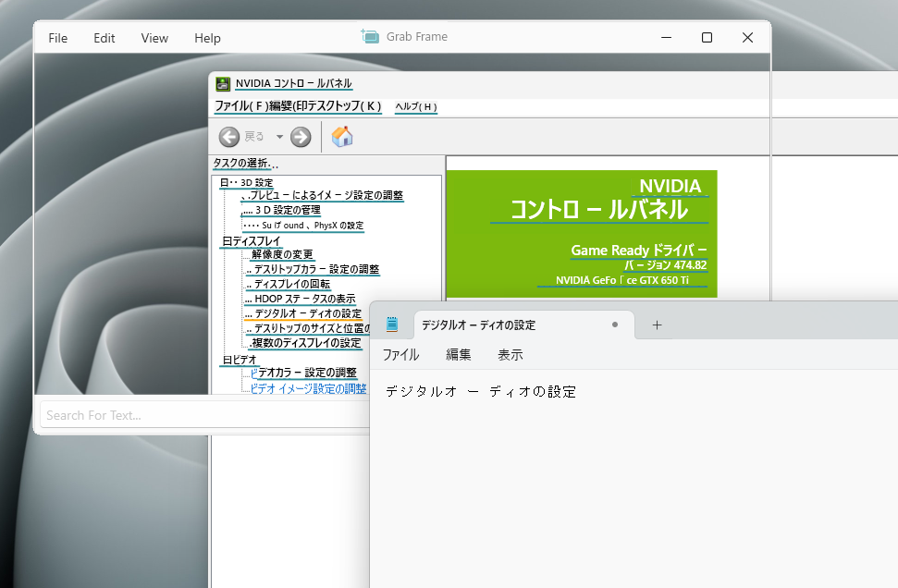Collapse the ビデオ tree node
The width and height of the screenshot is (898, 588).
point(227,360)
